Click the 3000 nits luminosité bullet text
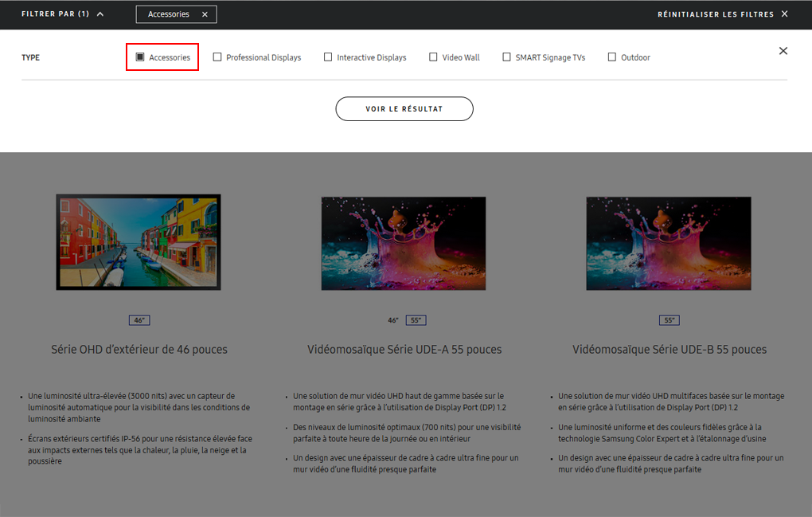Viewport: 812px width, 517px height. [x=139, y=407]
